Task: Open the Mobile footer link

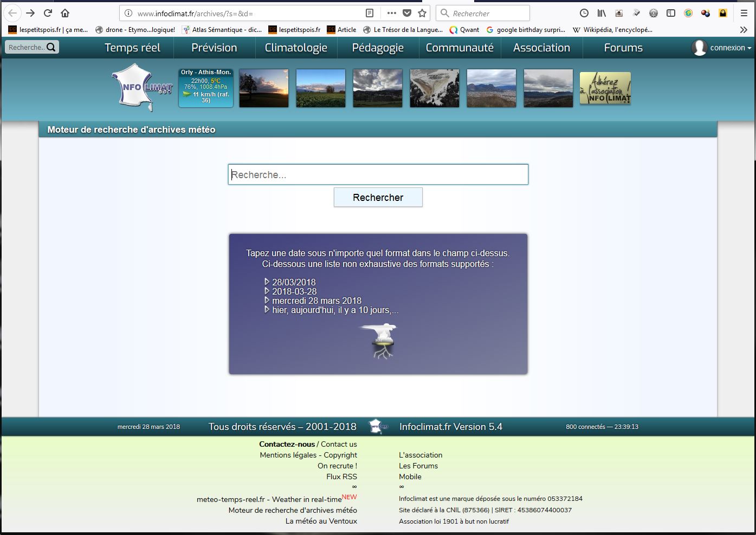Action: pos(410,477)
